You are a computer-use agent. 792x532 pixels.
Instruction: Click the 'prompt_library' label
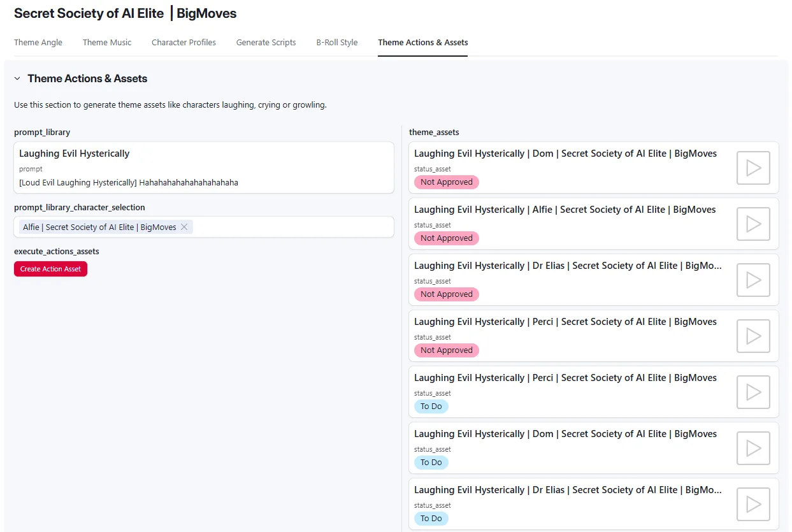(x=42, y=133)
